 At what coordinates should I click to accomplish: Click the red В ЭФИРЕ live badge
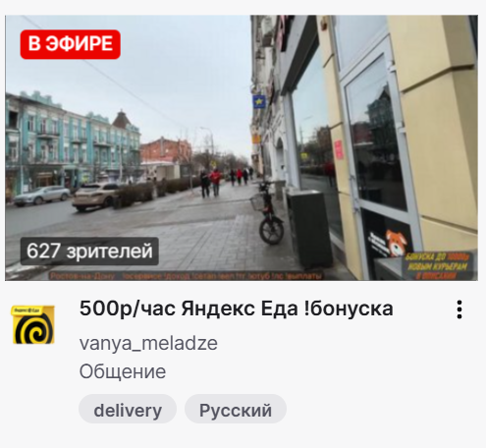pos(71,44)
